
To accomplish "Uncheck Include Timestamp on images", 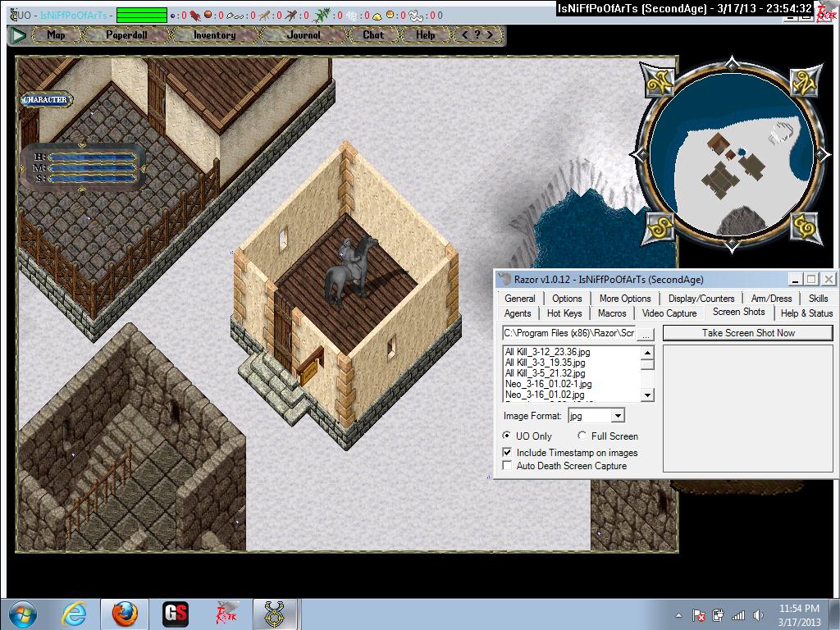I will point(508,453).
